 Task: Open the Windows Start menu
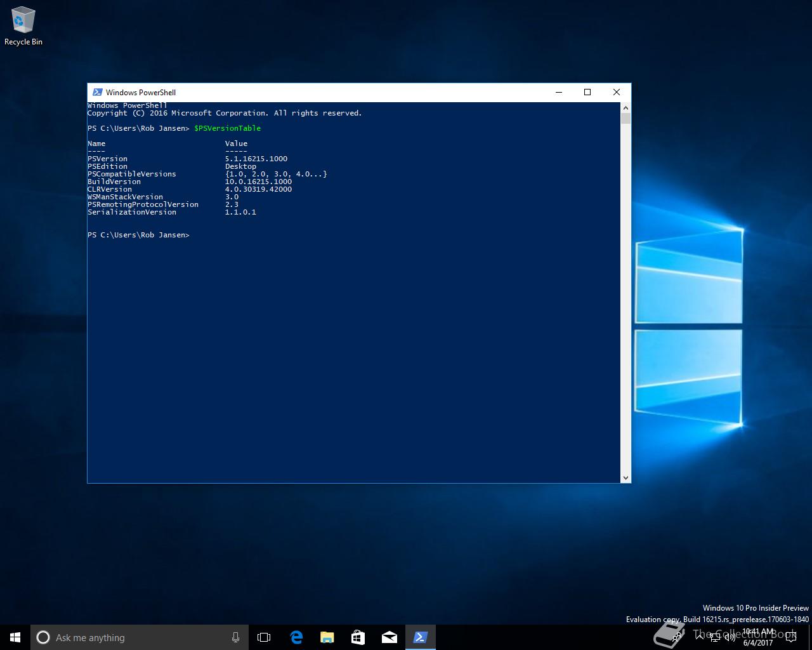tap(15, 637)
